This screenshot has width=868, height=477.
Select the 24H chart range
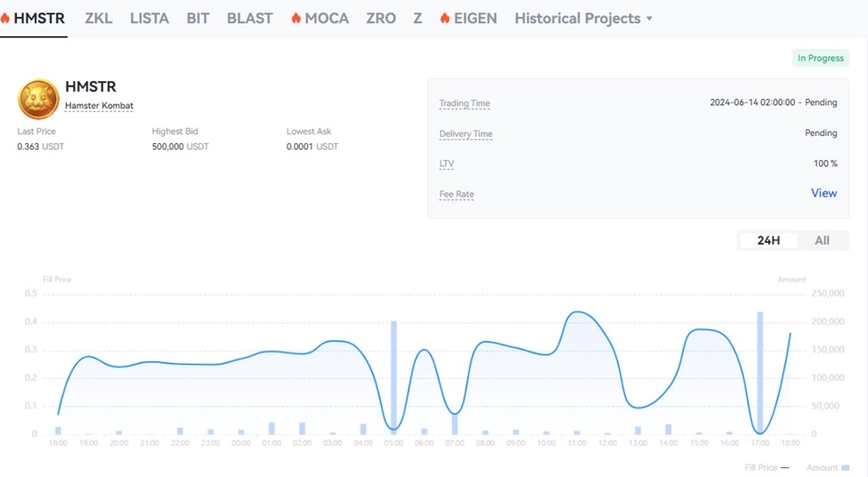tap(768, 240)
